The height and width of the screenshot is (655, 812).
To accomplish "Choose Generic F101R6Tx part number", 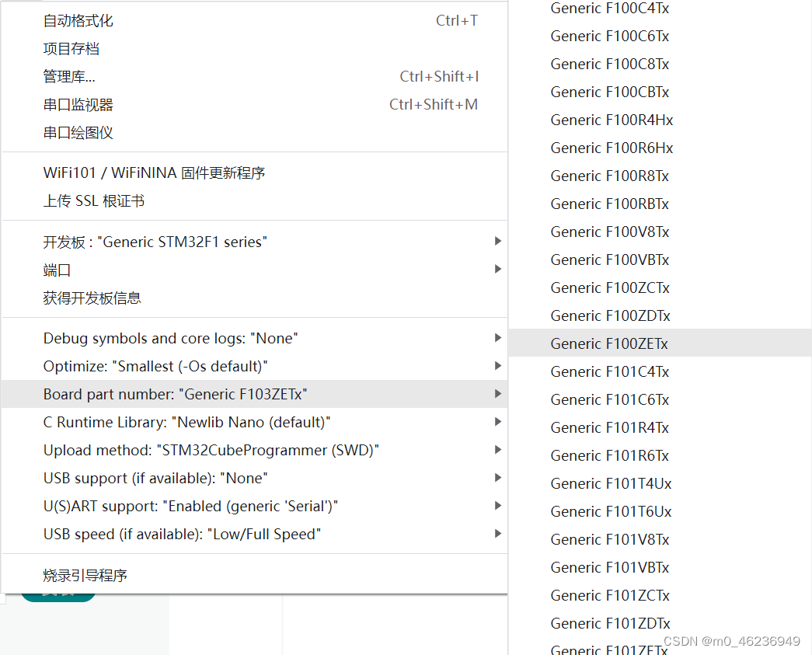I will pos(660,455).
